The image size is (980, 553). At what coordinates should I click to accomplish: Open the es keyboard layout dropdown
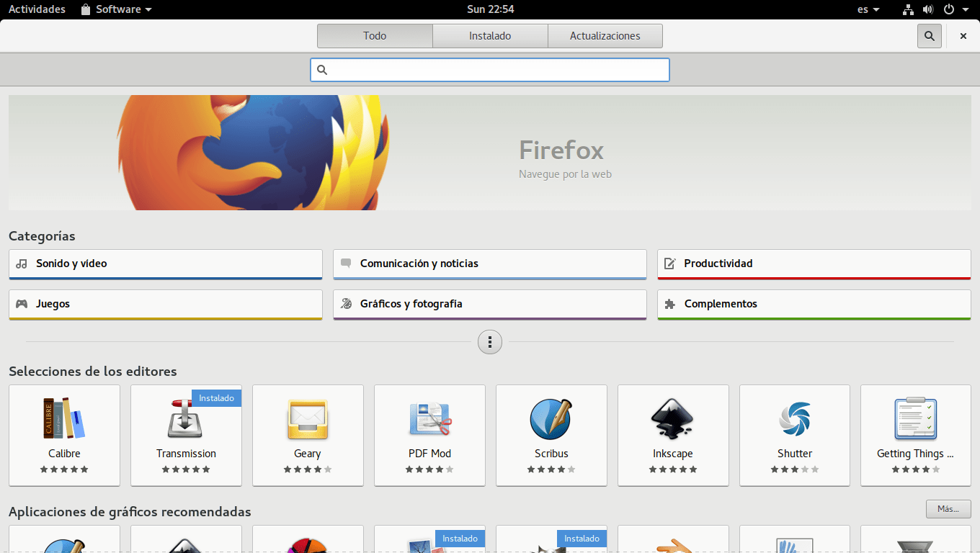pyautogui.click(x=868, y=9)
